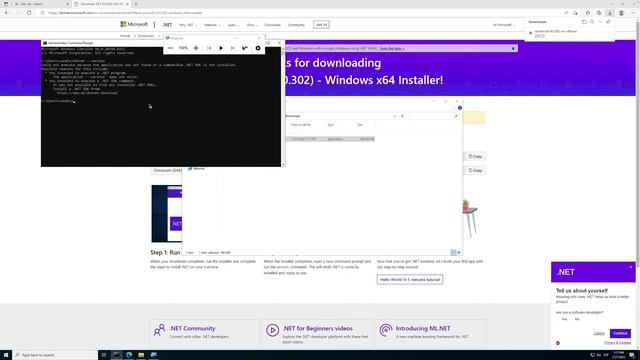Screen dimensions: 640x360
Task: Expand the Features menu
Action: 212,25
